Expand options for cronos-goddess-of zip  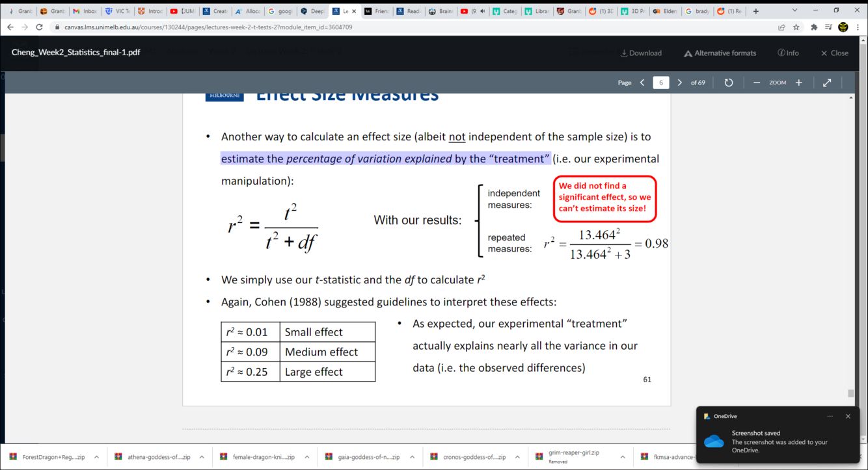[518, 457]
